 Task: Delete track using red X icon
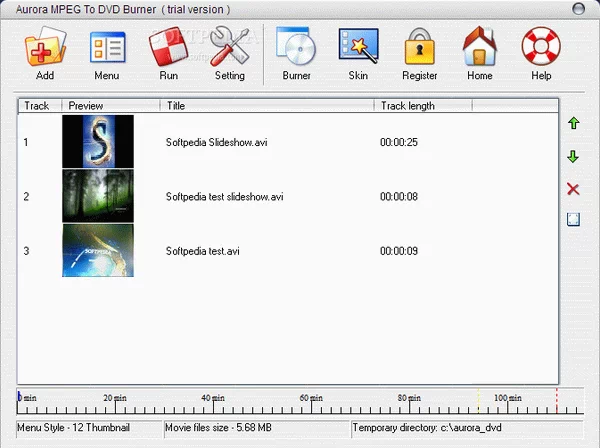pyautogui.click(x=573, y=189)
